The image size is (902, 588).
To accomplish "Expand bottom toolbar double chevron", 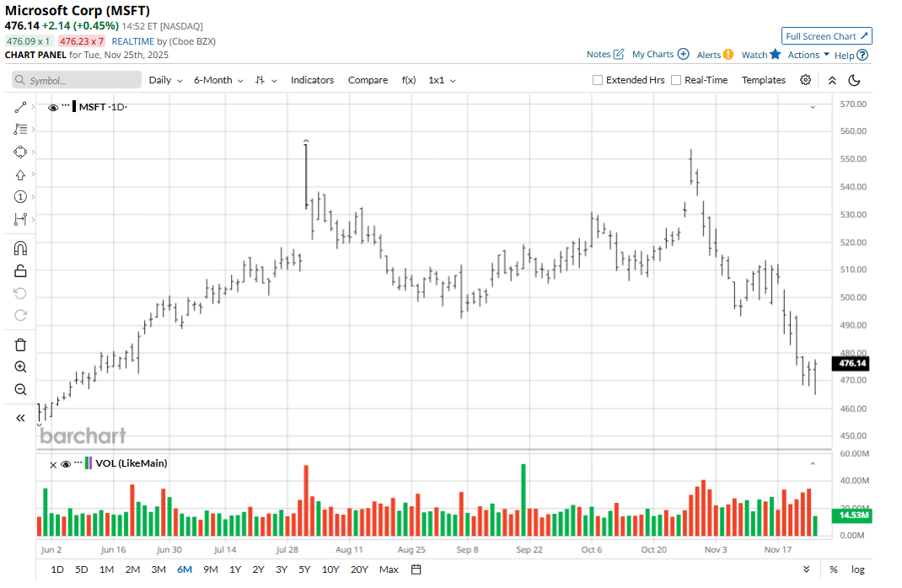I will [806, 569].
